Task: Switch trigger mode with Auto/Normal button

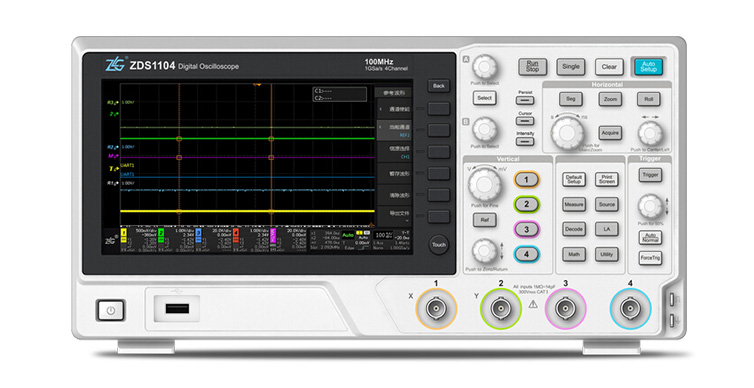Action: tap(650, 238)
